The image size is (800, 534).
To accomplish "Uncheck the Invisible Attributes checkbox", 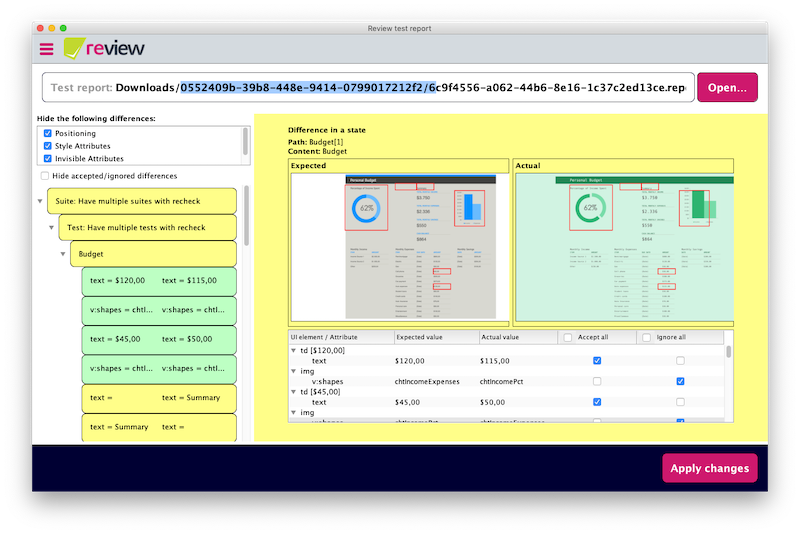I will click(47, 159).
